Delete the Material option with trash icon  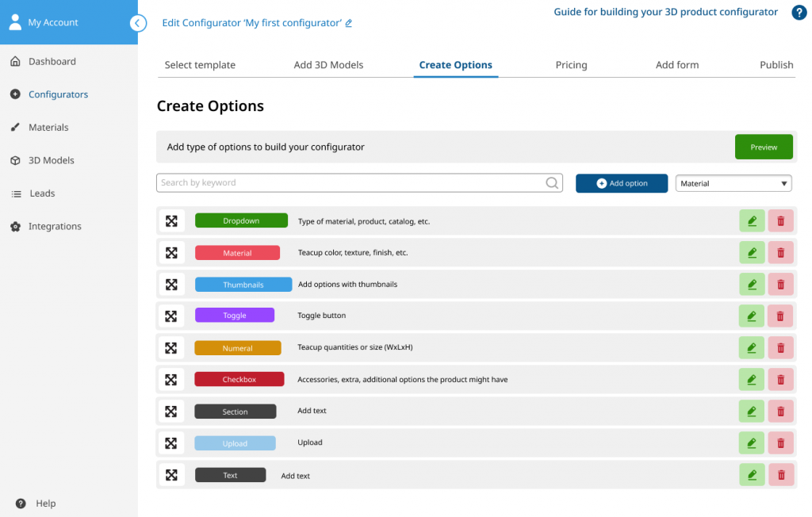click(x=780, y=253)
